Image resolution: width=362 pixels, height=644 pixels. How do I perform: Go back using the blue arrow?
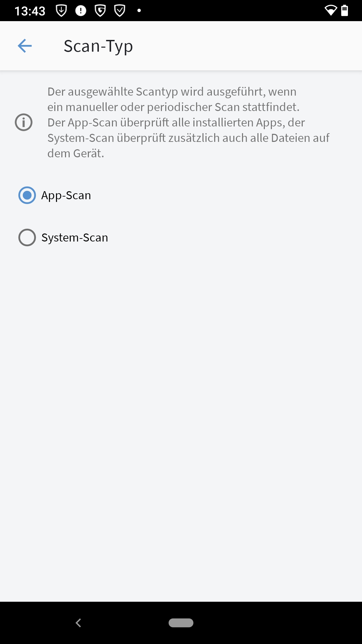pos(24,46)
